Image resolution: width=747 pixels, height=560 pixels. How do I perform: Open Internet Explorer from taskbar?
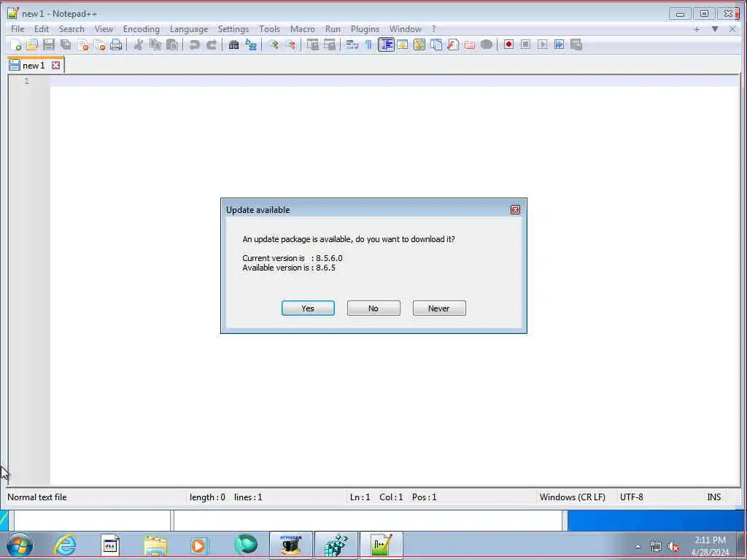(65, 545)
